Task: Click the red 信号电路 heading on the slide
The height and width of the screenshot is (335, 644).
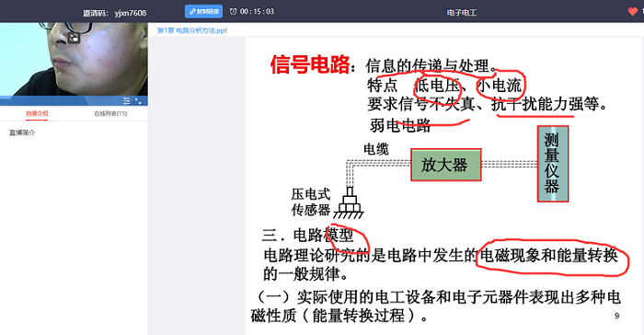Action: point(310,65)
